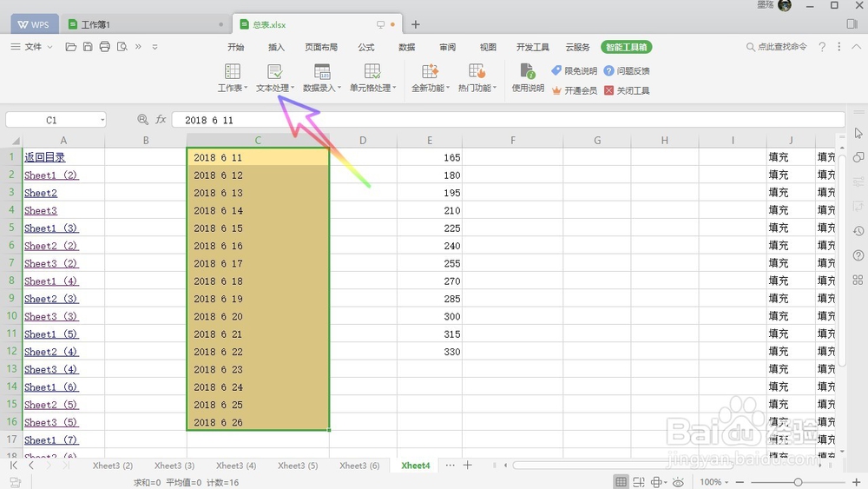Screen dimensions: 868x489
Task: Open the vertical dots more options menu
Action: click(839, 47)
